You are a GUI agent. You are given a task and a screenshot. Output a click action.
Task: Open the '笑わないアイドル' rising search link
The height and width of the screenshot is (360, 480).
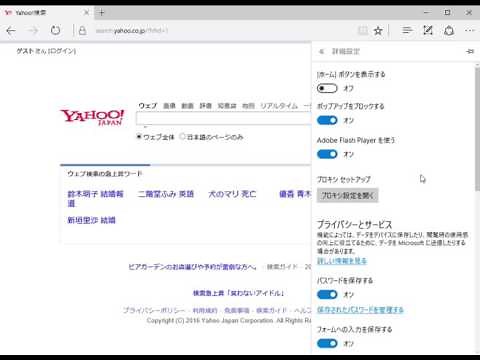coord(239,293)
